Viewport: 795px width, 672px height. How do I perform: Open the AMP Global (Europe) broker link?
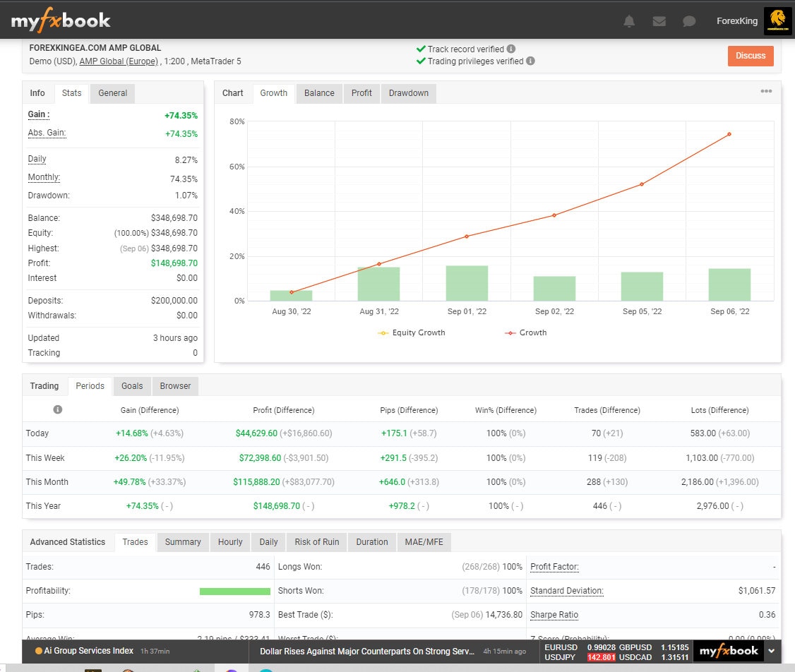pos(118,61)
